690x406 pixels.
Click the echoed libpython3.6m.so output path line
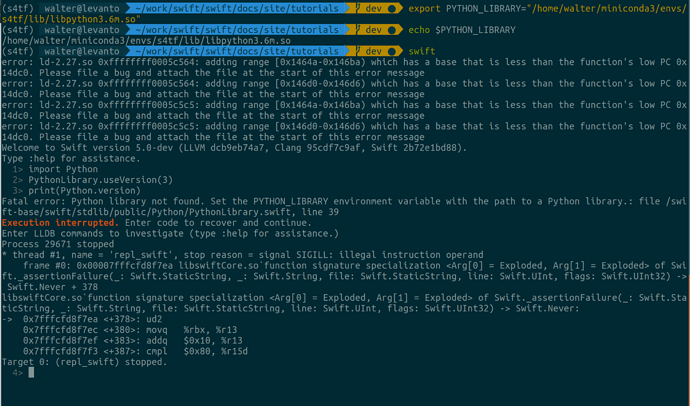130,39
